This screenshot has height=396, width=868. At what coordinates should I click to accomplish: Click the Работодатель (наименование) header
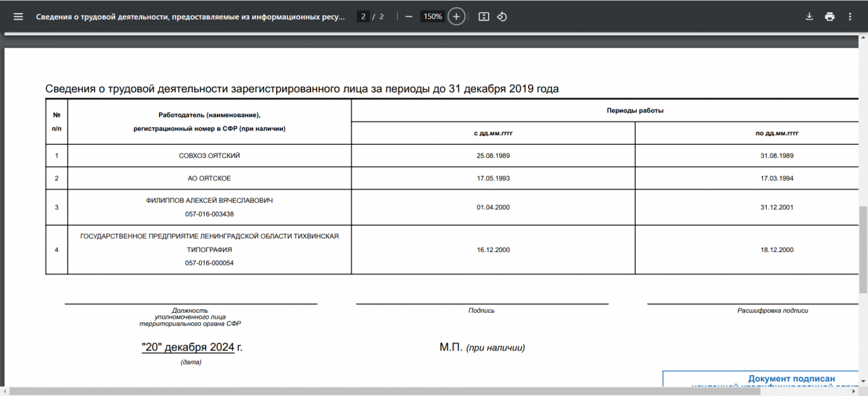point(209,115)
